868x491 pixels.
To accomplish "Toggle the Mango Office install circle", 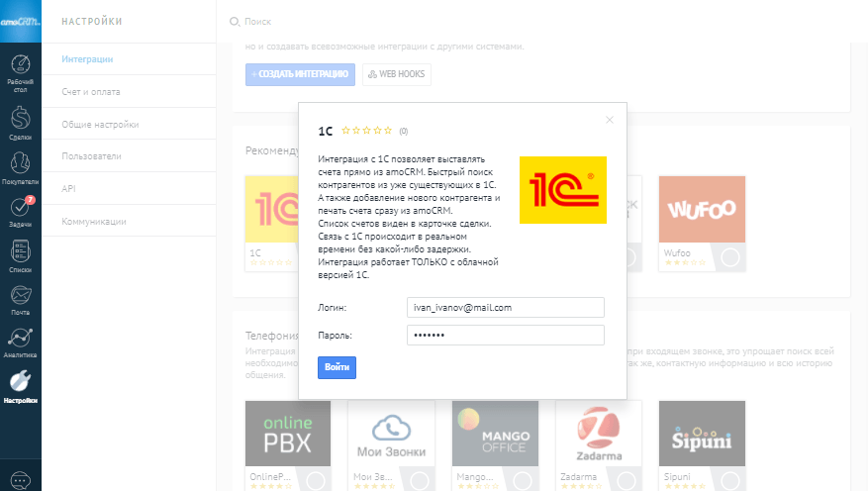I will point(522,481).
